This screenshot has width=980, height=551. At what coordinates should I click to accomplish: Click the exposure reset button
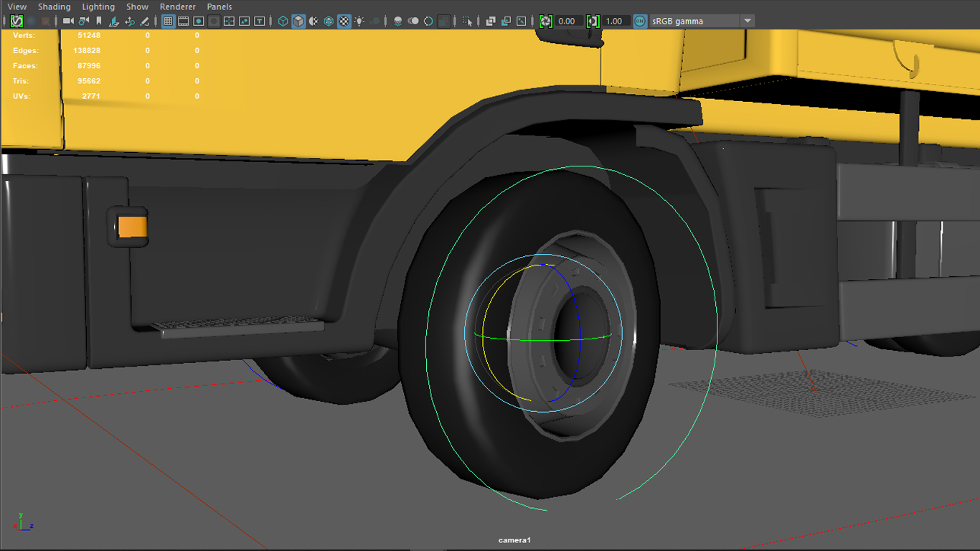(546, 22)
